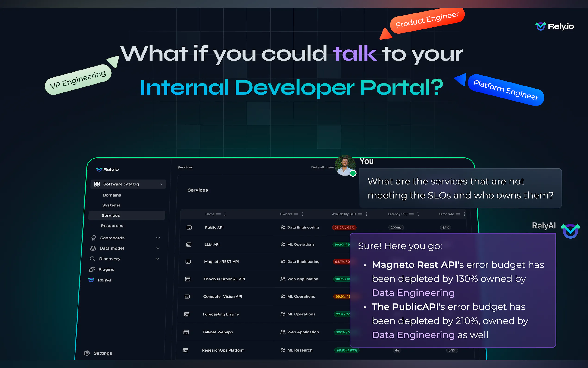Click ML Research owner on ResearchOps Platform row
The height and width of the screenshot is (368, 588).
300,350
